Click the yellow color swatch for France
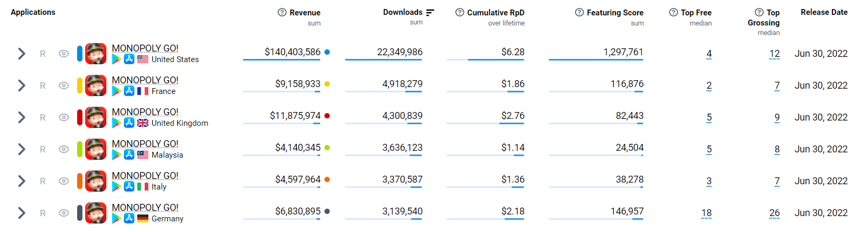The height and width of the screenshot is (232, 868). (80, 85)
